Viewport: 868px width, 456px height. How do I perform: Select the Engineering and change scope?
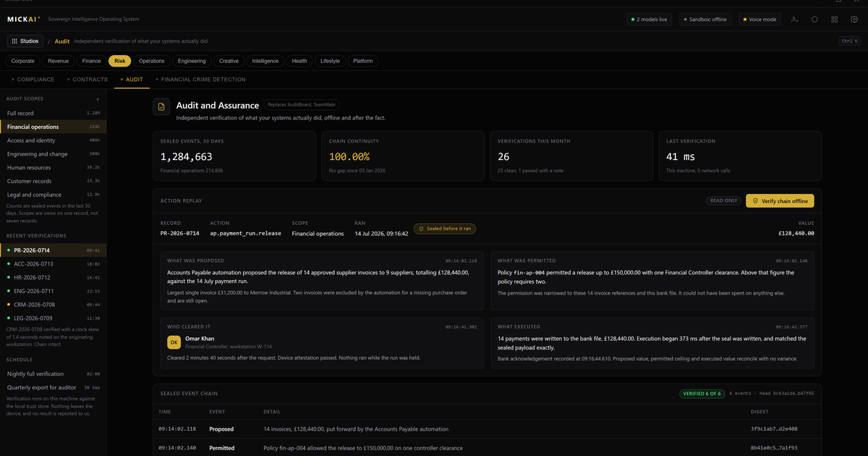tap(53, 154)
